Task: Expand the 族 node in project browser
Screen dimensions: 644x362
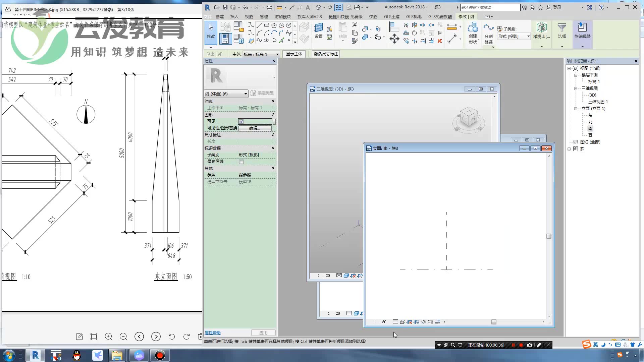Action: click(x=569, y=149)
